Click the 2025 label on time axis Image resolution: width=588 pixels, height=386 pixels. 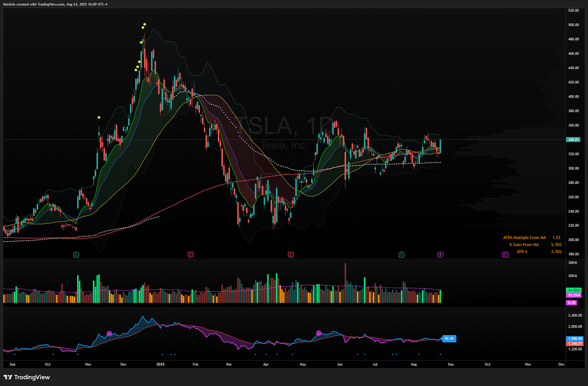click(160, 364)
